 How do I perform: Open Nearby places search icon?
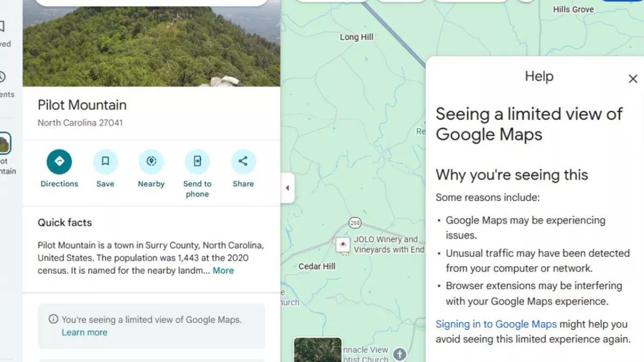[151, 161]
